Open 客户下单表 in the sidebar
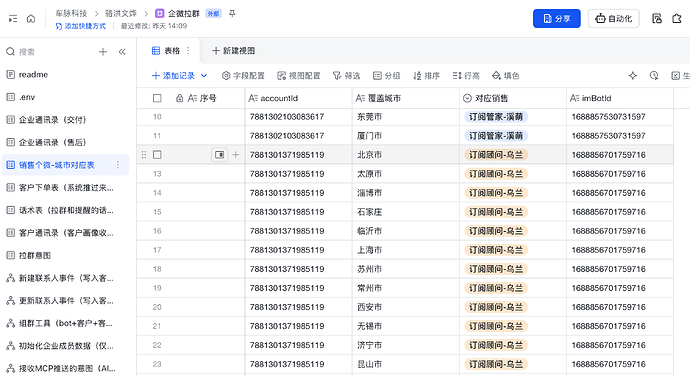This screenshot has height=376, width=690. [x=65, y=188]
